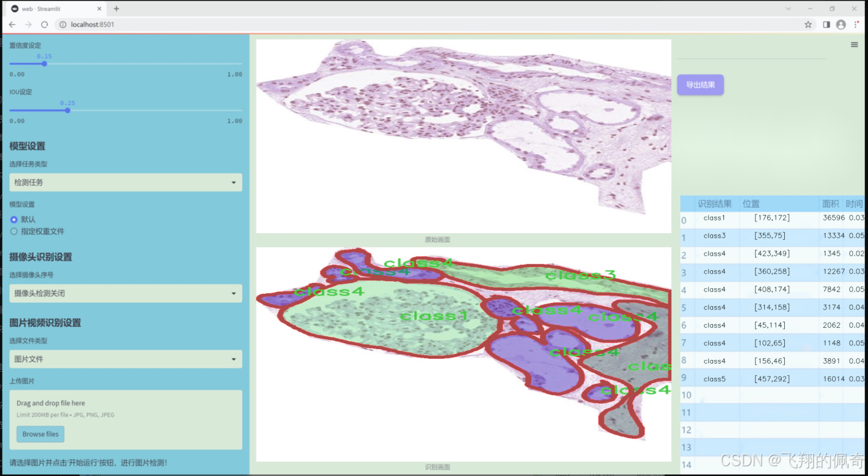Toggle the browser side panel icon
This screenshot has width=868, height=476.
[826, 24]
